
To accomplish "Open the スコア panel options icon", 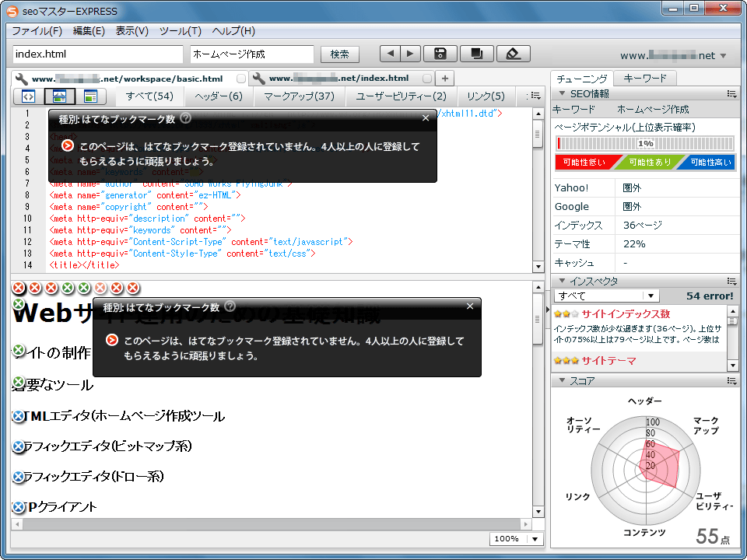I will click(x=731, y=380).
